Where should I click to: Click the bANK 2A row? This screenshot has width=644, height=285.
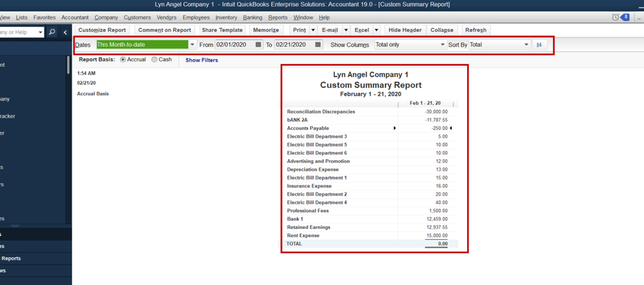[371, 120]
